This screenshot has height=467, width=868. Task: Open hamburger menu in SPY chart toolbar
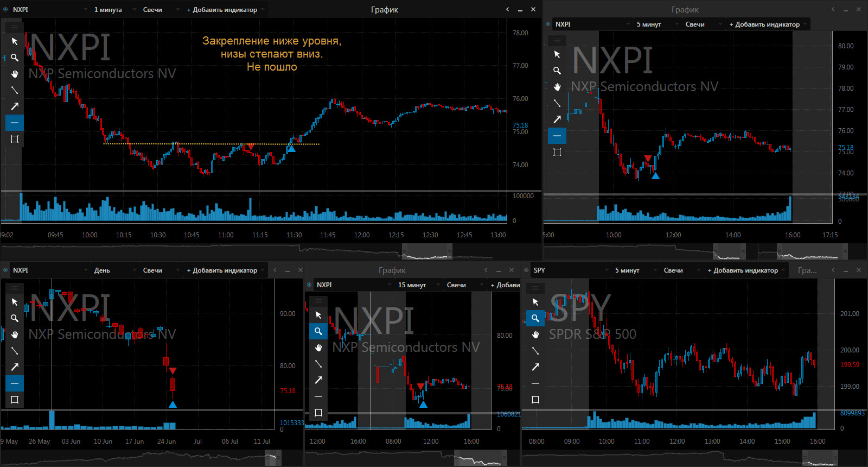(535, 288)
